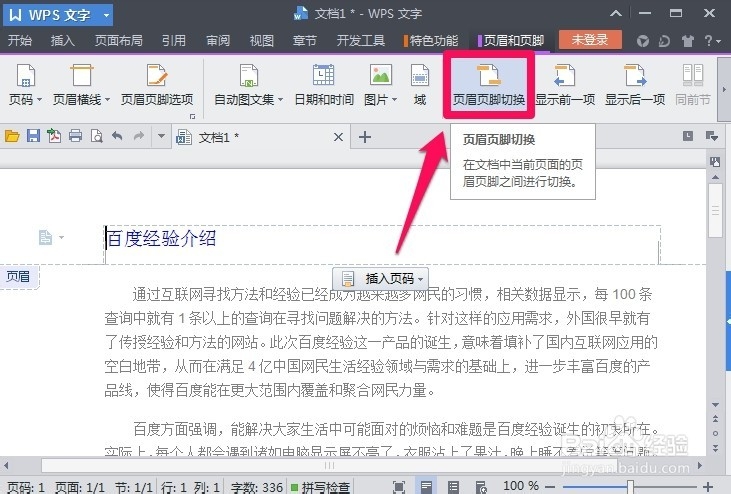731x494 pixels.
Task: Open the 插入 tab
Action: click(62, 41)
